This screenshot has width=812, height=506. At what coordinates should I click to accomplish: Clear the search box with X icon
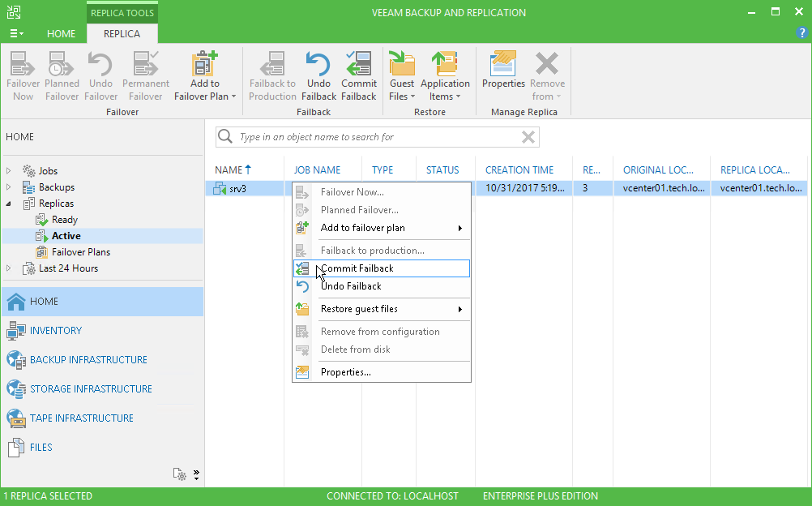(528, 137)
